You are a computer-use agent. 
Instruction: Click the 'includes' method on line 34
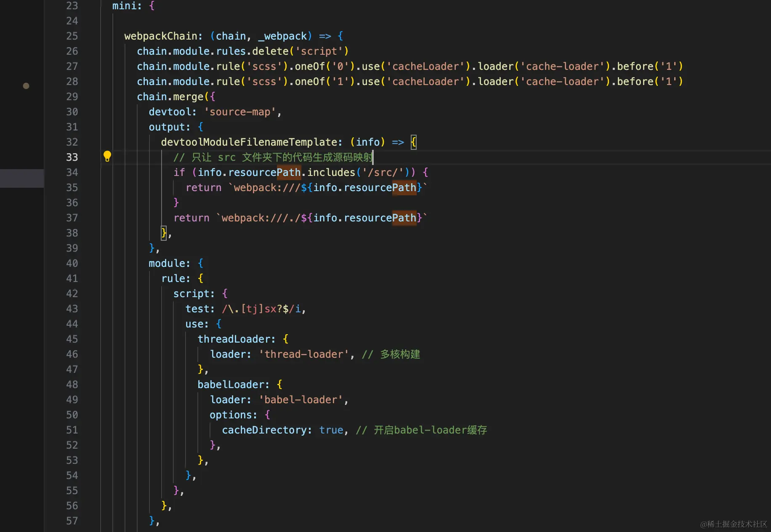331,173
